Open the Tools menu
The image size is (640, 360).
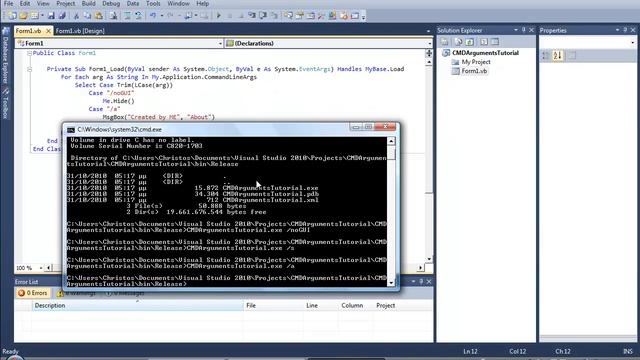coord(153,3)
